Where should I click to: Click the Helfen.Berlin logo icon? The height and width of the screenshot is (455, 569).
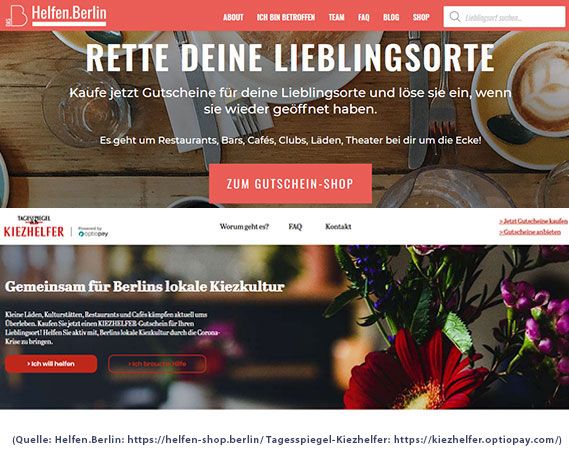click(17, 16)
